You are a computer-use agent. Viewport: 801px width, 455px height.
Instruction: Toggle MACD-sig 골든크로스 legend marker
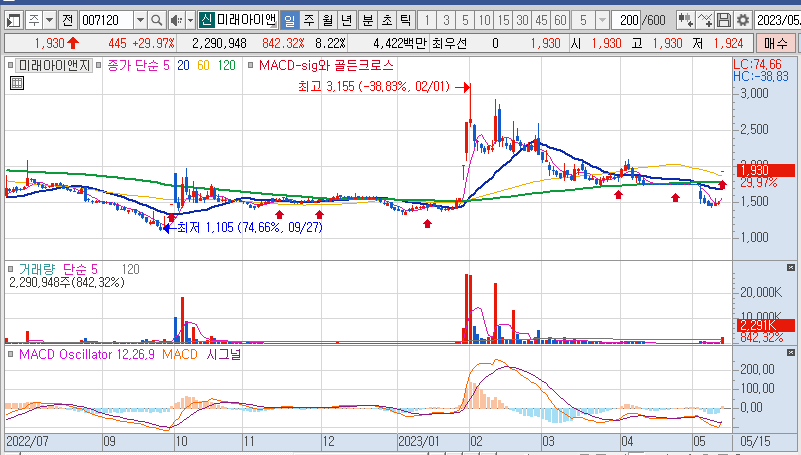[250, 65]
